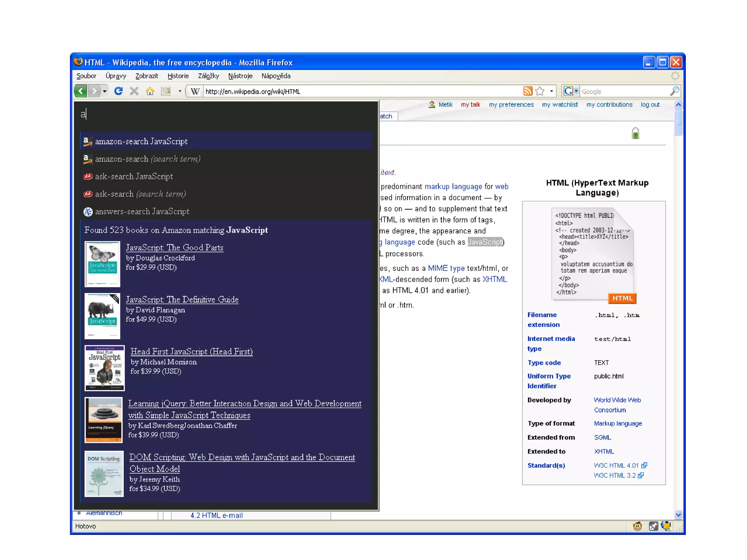
Task: Click the search magnifier icon
Action: [674, 91]
